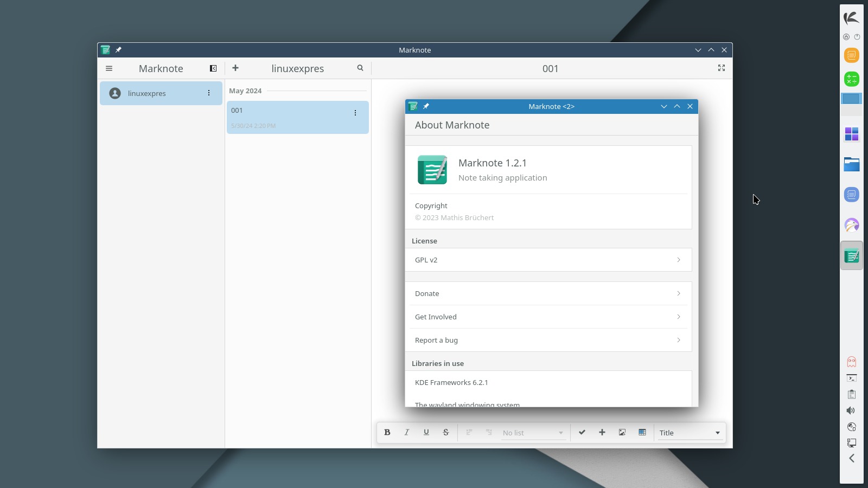Toggle italic formatting
868x488 pixels.
point(407,432)
